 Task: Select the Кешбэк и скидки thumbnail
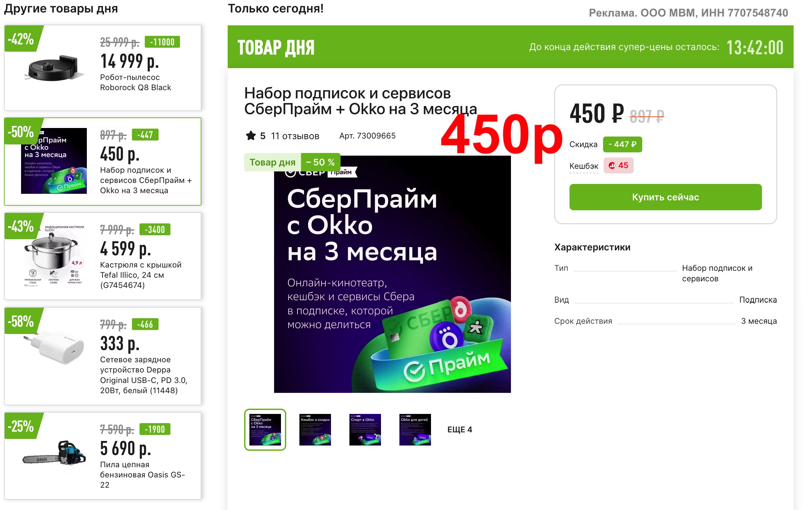(x=315, y=429)
